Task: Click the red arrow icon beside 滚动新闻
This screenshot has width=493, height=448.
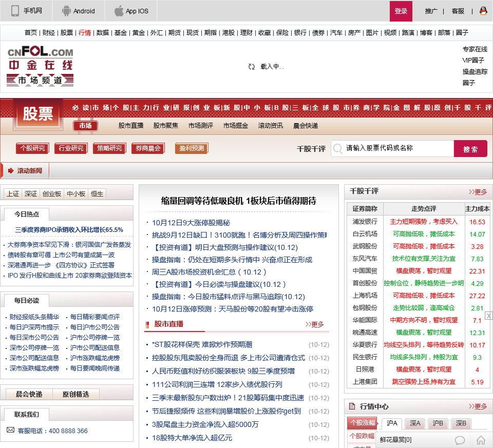Action: (x=11, y=170)
